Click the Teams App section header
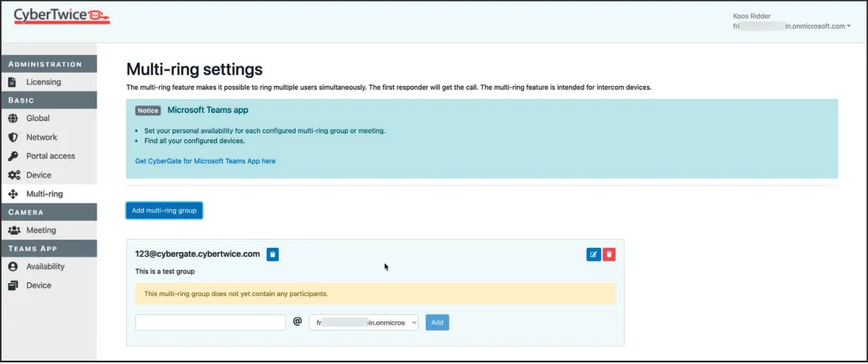 coord(48,249)
